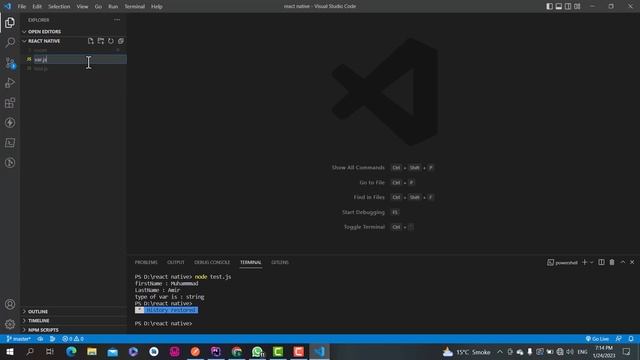This screenshot has width=640, height=360.
Task: Collapse all folders in explorer
Action: point(121,41)
